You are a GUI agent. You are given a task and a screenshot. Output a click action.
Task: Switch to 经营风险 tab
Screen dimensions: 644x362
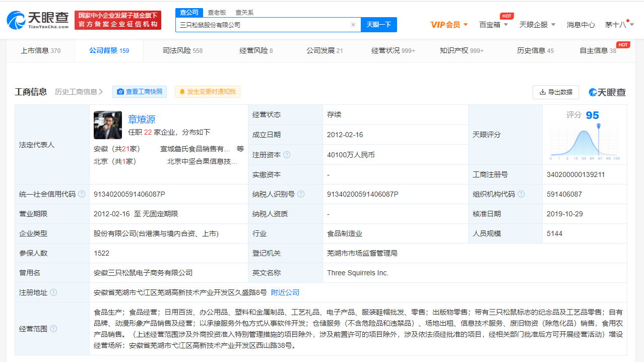pos(256,50)
